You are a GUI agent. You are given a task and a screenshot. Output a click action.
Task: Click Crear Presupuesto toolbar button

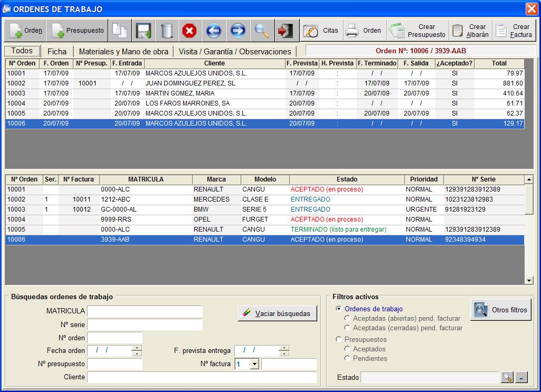coord(417,31)
